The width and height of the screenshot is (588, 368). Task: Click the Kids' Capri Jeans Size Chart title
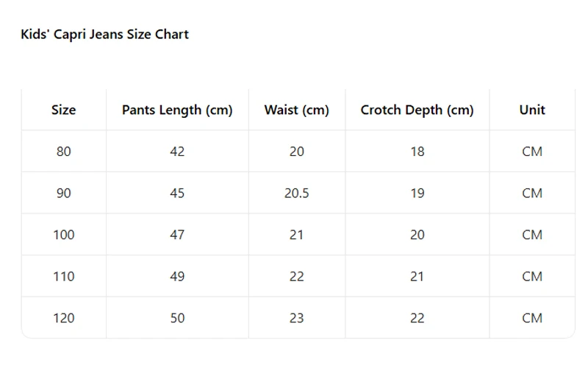(104, 34)
